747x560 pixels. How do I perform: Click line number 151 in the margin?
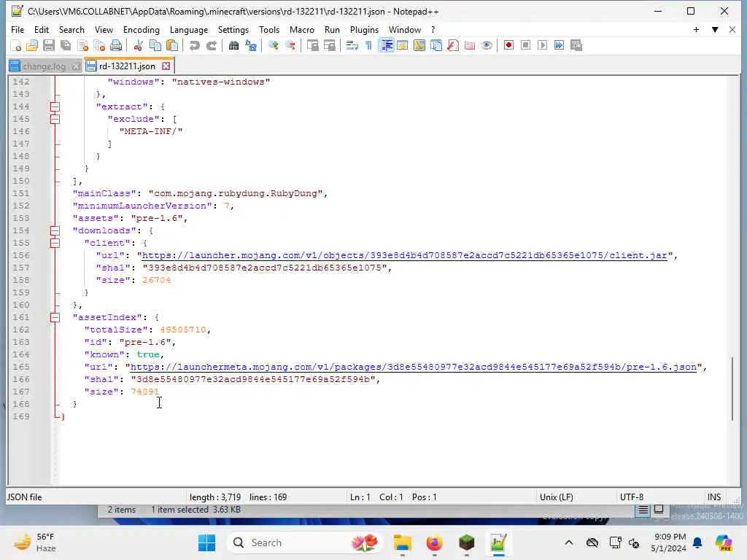click(x=21, y=193)
